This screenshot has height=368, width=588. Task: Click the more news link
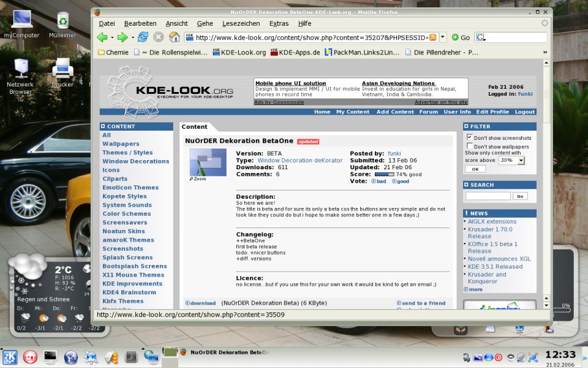(x=473, y=289)
